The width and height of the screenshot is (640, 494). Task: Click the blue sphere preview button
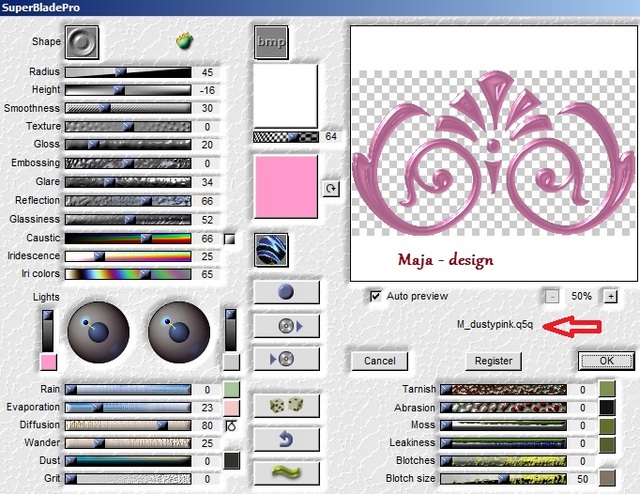[286, 292]
